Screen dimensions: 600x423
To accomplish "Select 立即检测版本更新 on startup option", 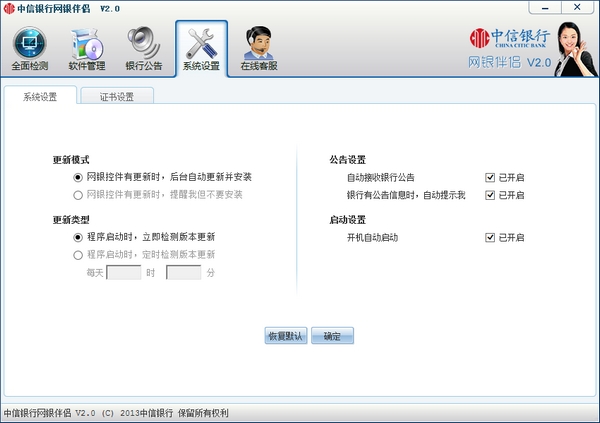I will pos(78,238).
